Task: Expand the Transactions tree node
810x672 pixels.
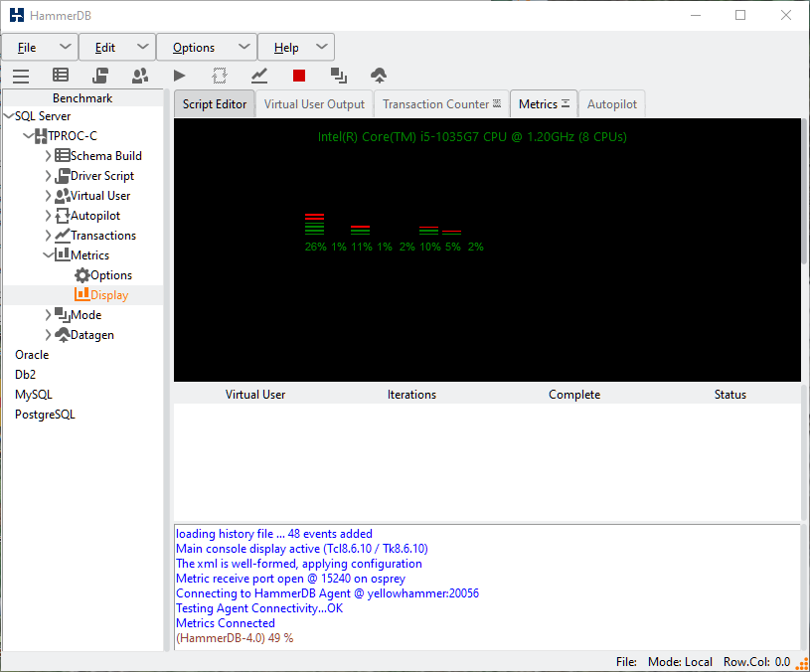Action: pos(48,236)
